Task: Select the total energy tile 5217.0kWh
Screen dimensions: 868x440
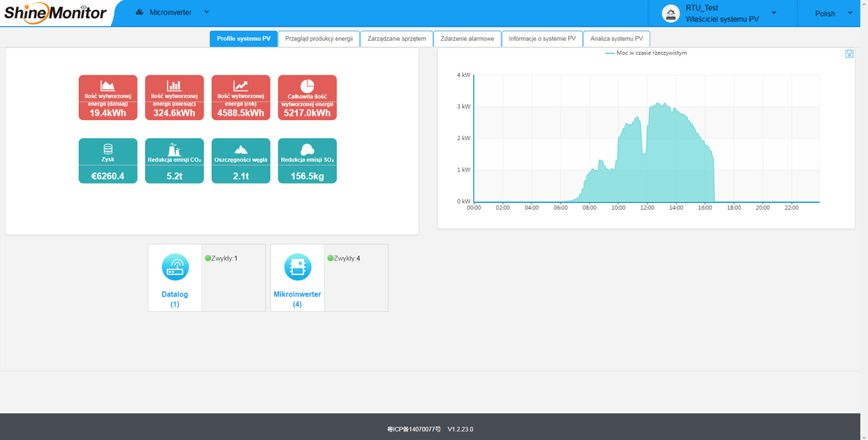Action: [x=307, y=97]
